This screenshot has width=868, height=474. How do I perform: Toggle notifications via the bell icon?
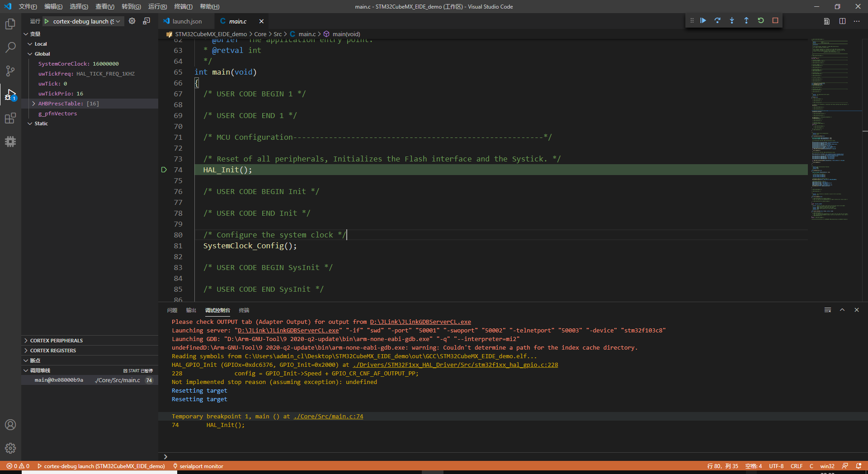point(858,466)
